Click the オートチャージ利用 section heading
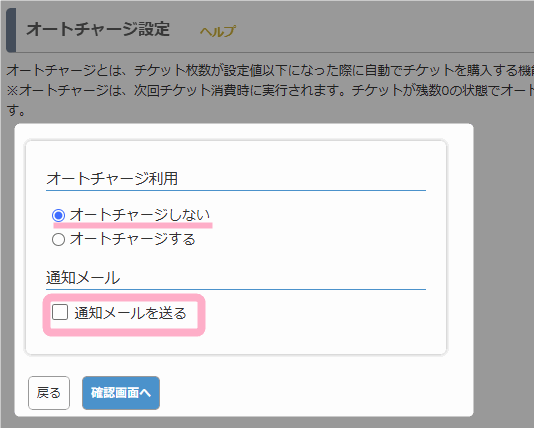The height and width of the screenshot is (428, 534). point(112,178)
